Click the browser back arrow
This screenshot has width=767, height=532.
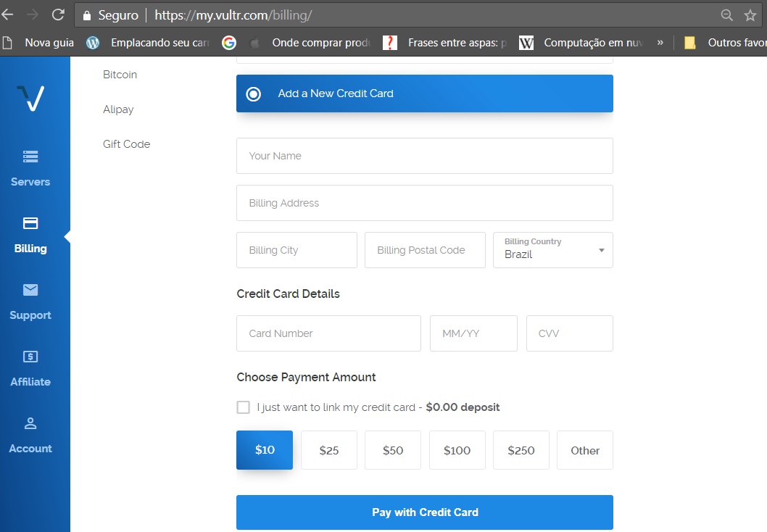point(7,14)
